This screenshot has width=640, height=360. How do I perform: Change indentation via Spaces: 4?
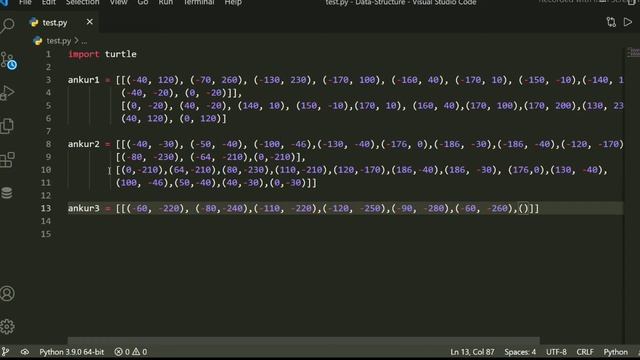520,352
